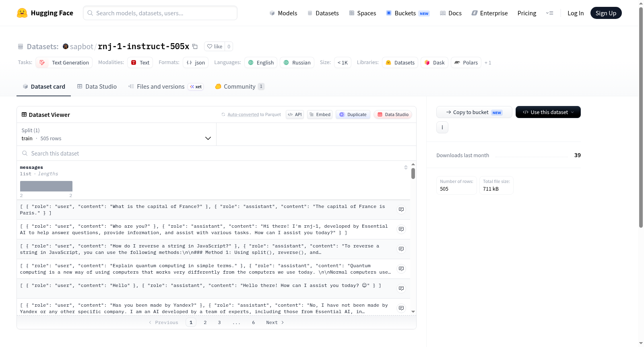This screenshot has width=644, height=347.
Task: Open Hugging Face home via logo
Action: coord(45,13)
